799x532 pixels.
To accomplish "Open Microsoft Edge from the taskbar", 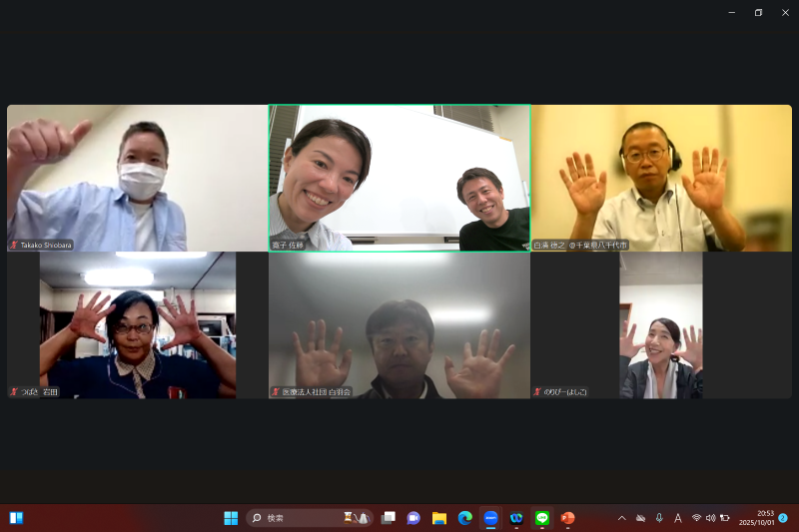I will (464, 518).
